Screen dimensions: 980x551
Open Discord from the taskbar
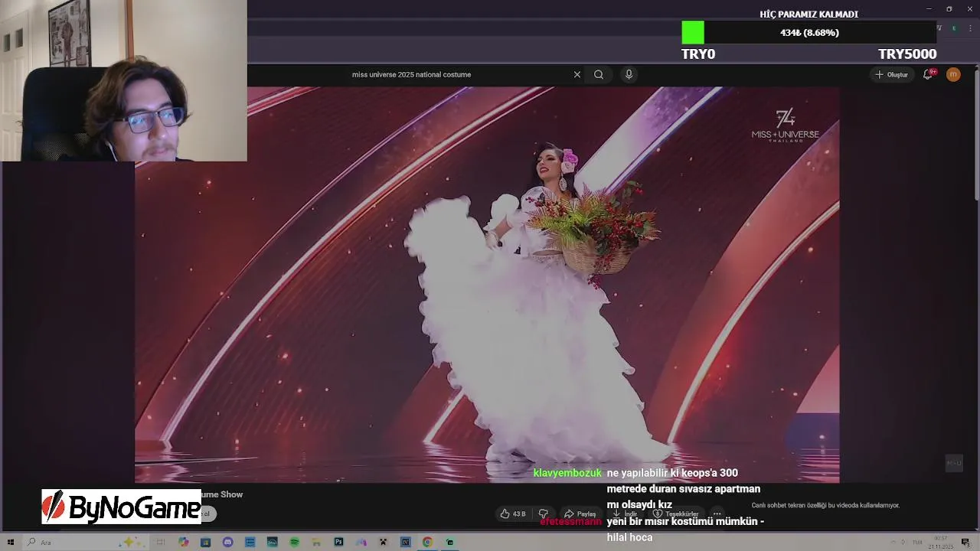click(227, 542)
